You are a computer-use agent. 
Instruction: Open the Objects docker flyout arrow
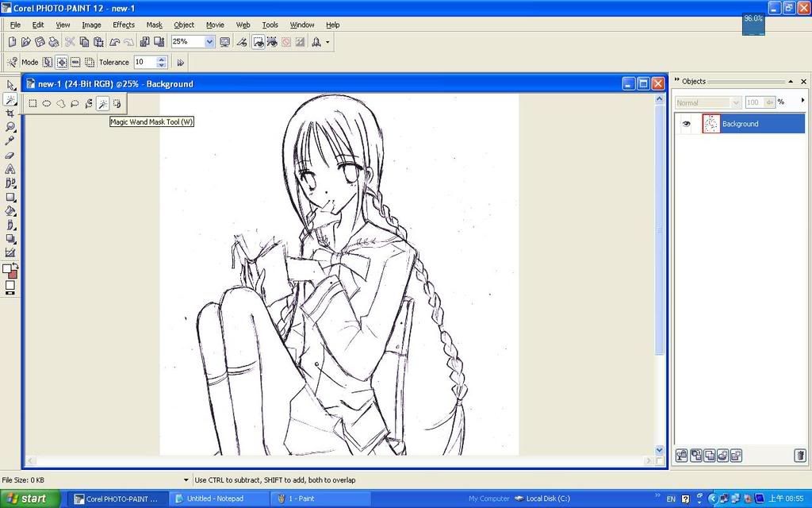coord(802,101)
